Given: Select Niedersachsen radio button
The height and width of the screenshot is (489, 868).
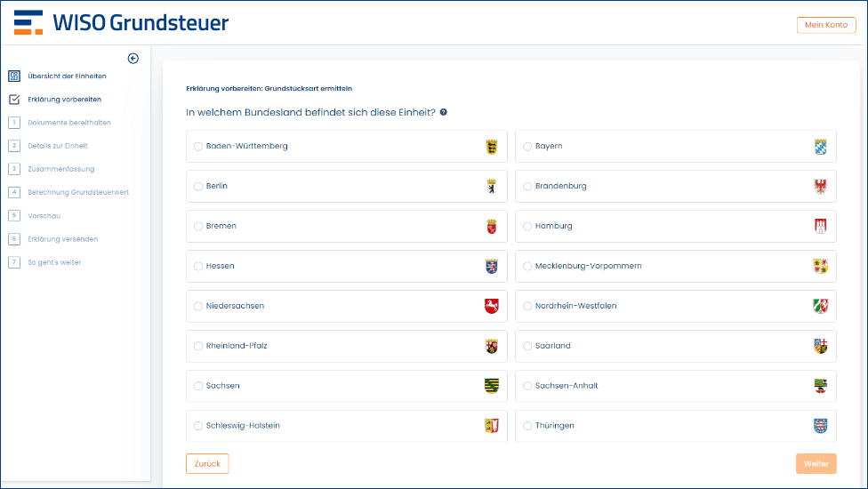Looking at the screenshot, I should click(x=198, y=306).
